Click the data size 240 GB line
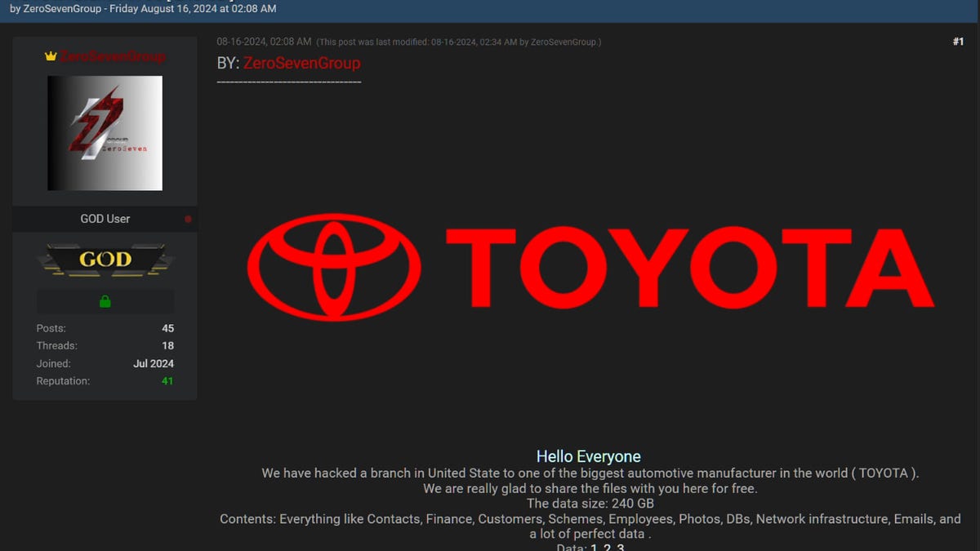This screenshot has height=551, width=980. point(590,504)
